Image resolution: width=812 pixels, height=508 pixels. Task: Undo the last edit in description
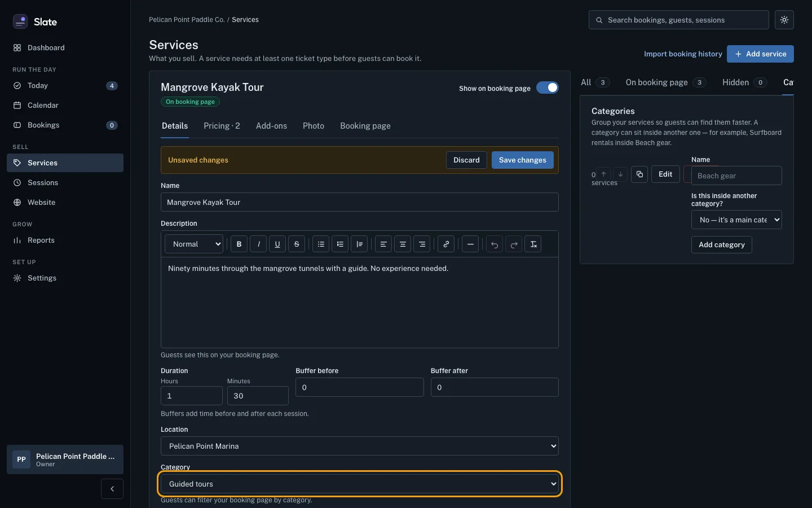(495, 244)
